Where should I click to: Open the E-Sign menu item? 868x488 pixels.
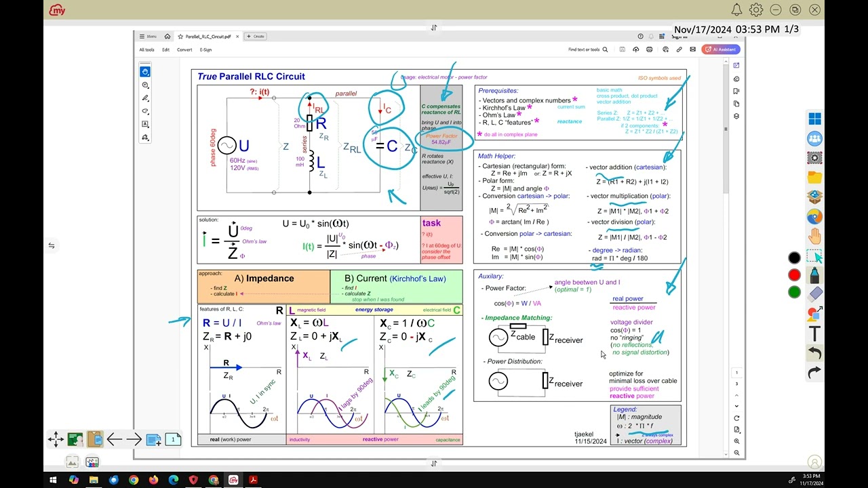pos(205,49)
